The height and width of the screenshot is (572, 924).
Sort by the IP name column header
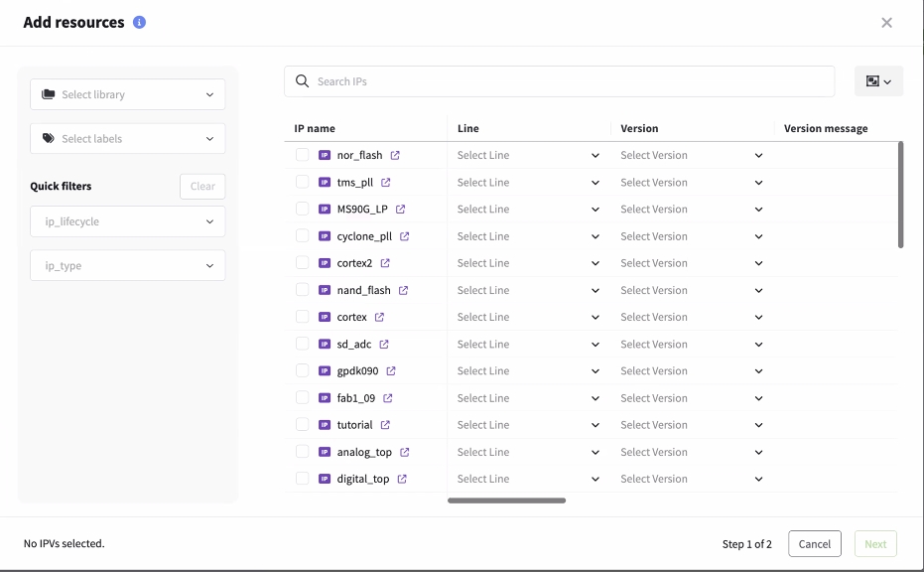(315, 128)
